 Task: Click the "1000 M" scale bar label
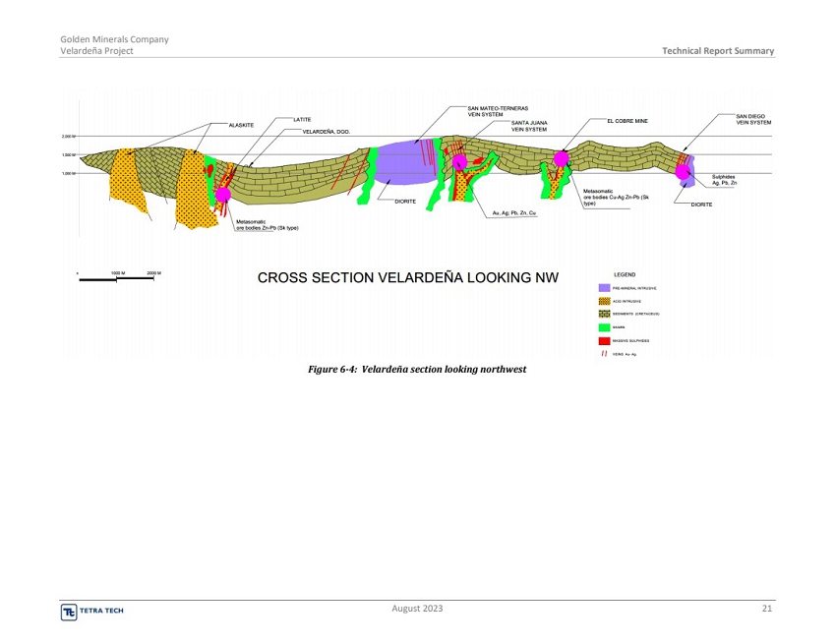pyautogui.click(x=118, y=273)
